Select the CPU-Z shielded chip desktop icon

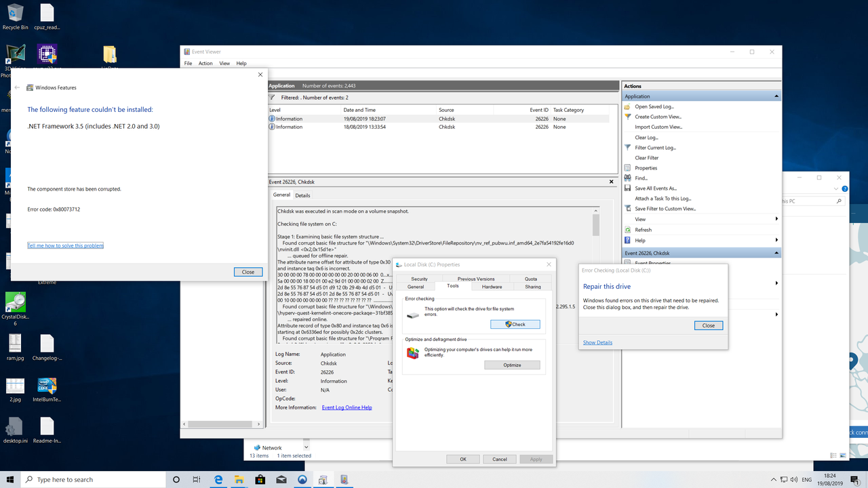(x=47, y=54)
